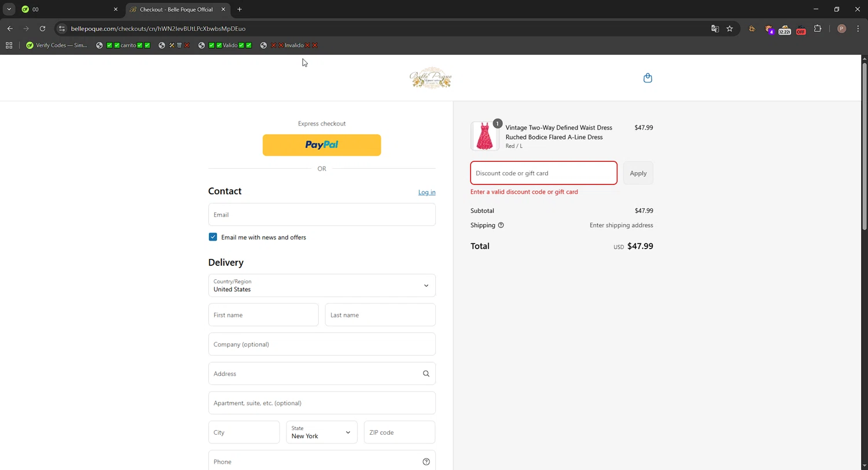Click the Apply discount button
This screenshot has height=470, width=868.
[638, 173]
